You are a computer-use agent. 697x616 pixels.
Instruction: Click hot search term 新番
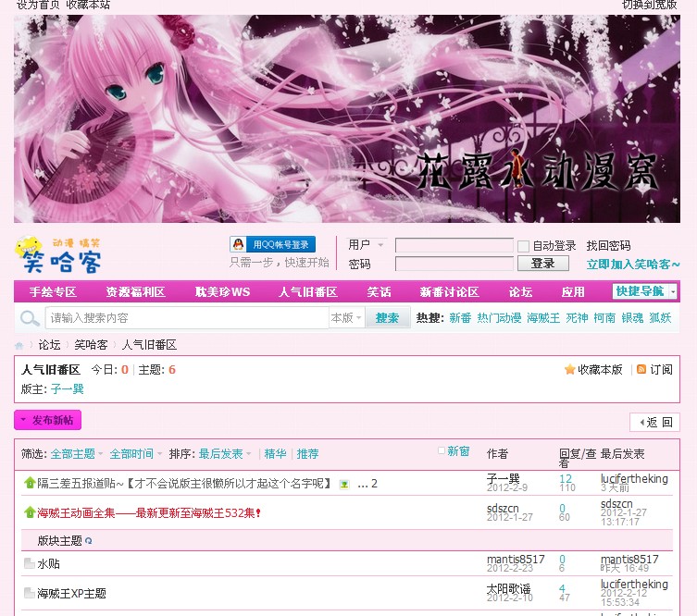point(460,318)
